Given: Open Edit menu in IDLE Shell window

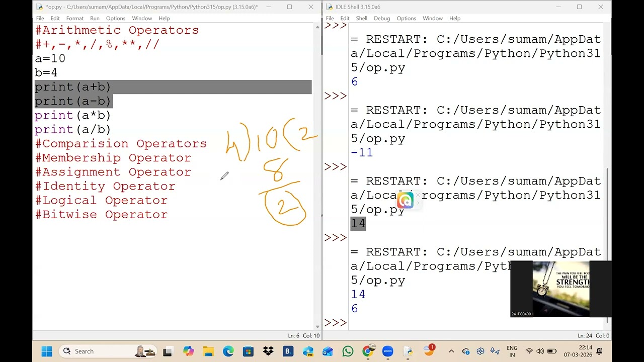Looking at the screenshot, I should click(x=345, y=18).
